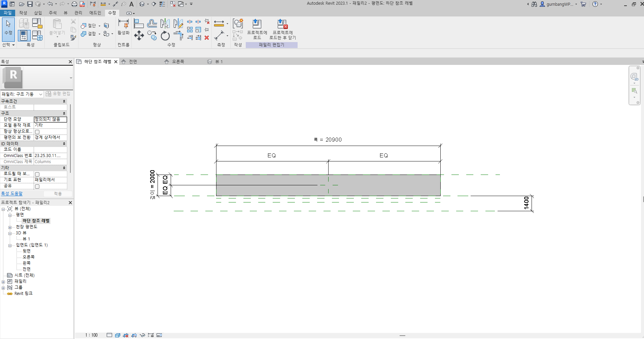Open the 특성 도움말 link
644x339 pixels.
[x=12, y=194]
